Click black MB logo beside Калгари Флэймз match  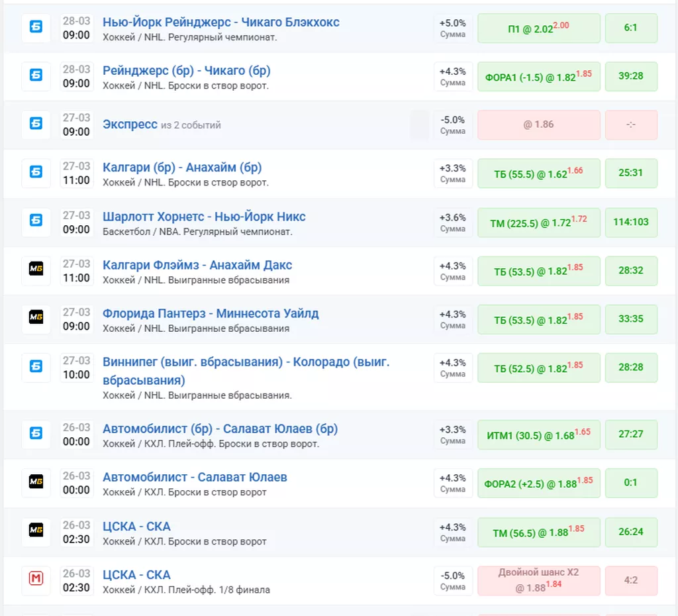tap(36, 270)
